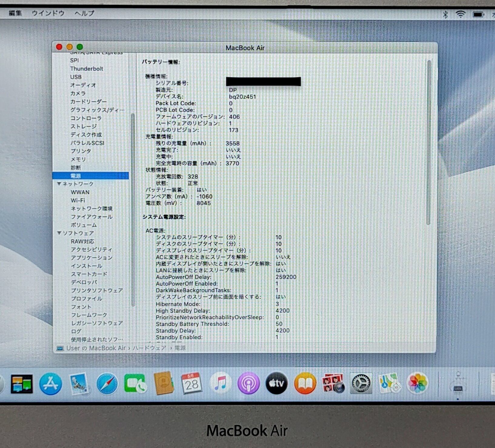This screenshot has width=495, height=448.
Task: Select コントローラ in the sidebar
Action: point(86,118)
